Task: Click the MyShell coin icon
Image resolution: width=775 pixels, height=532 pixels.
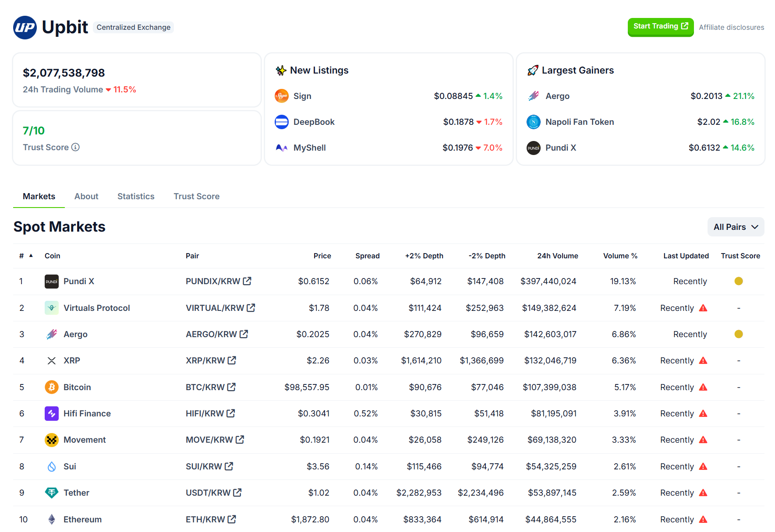Action: pyautogui.click(x=282, y=148)
